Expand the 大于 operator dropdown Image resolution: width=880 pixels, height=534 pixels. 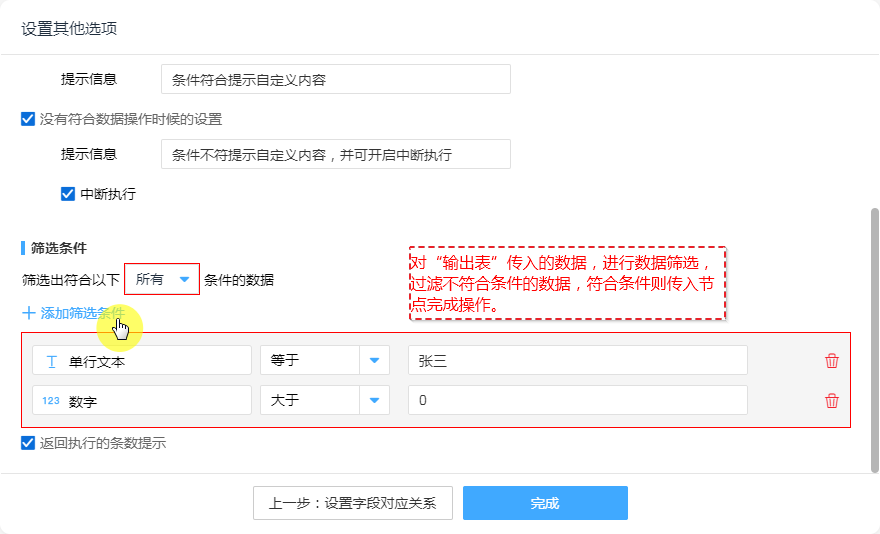(x=374, y=401)
